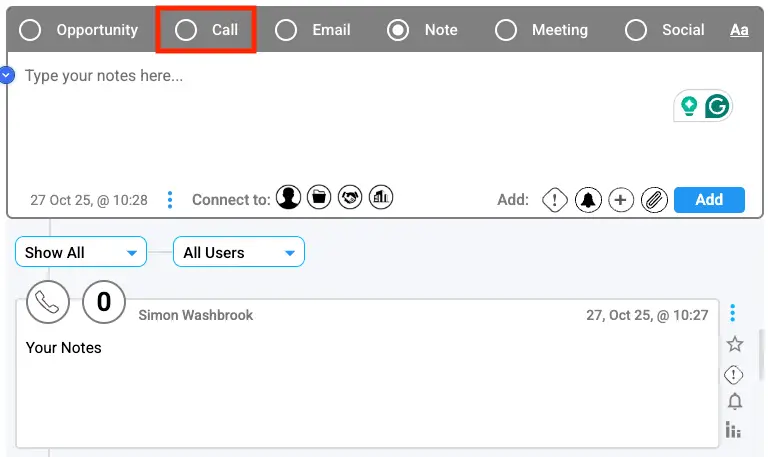Click the alert diamond icon next to Add
770x457 pixels.
[x=555, y=200]
